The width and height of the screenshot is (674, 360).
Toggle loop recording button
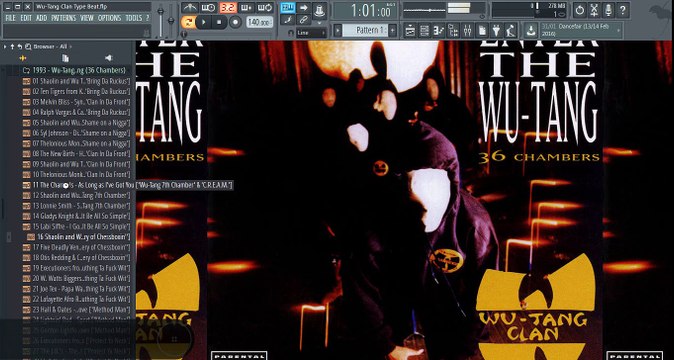[x=265, y=7]
